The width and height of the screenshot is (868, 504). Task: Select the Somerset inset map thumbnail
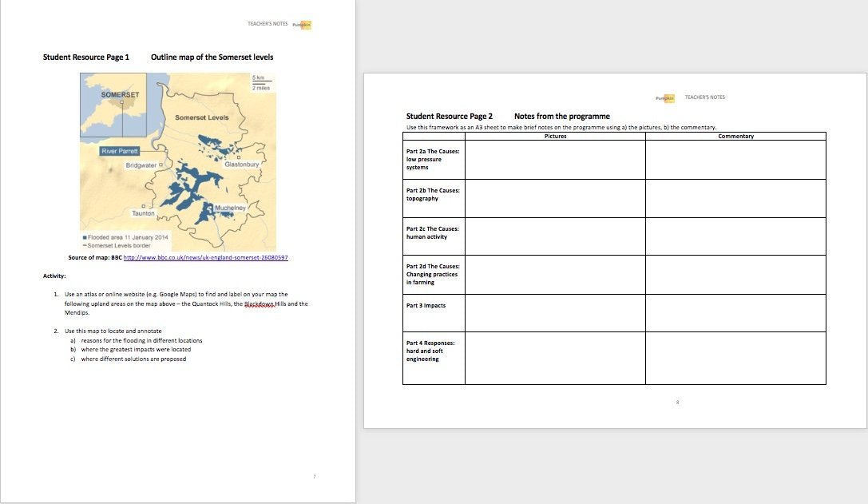point(113,105)
